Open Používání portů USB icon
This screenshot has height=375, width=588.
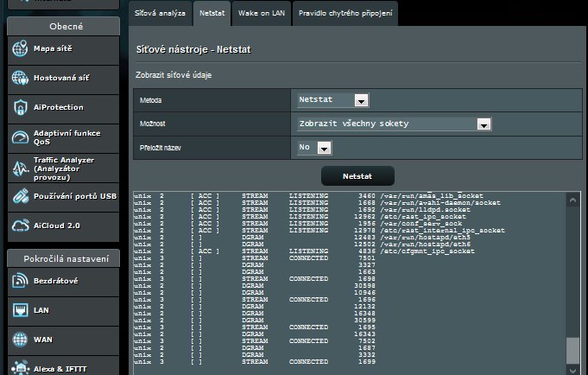pyautogui.click(x=20, y=196)
